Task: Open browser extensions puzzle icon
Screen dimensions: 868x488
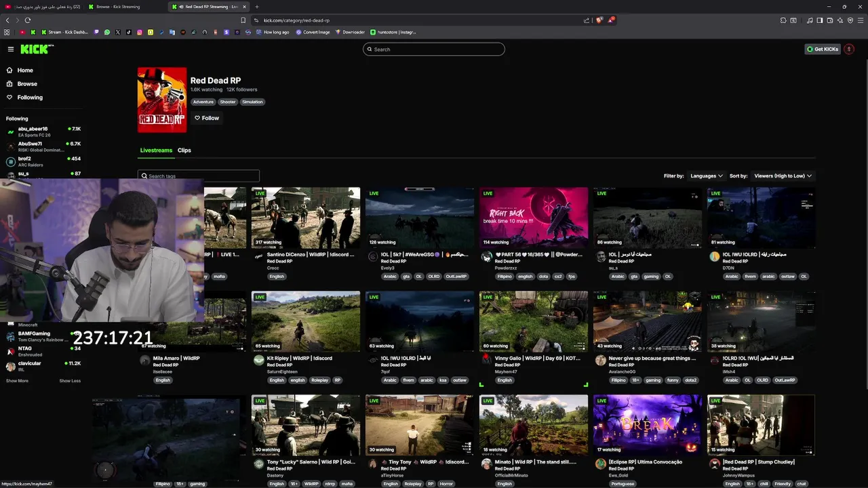Action: point(784,20)
